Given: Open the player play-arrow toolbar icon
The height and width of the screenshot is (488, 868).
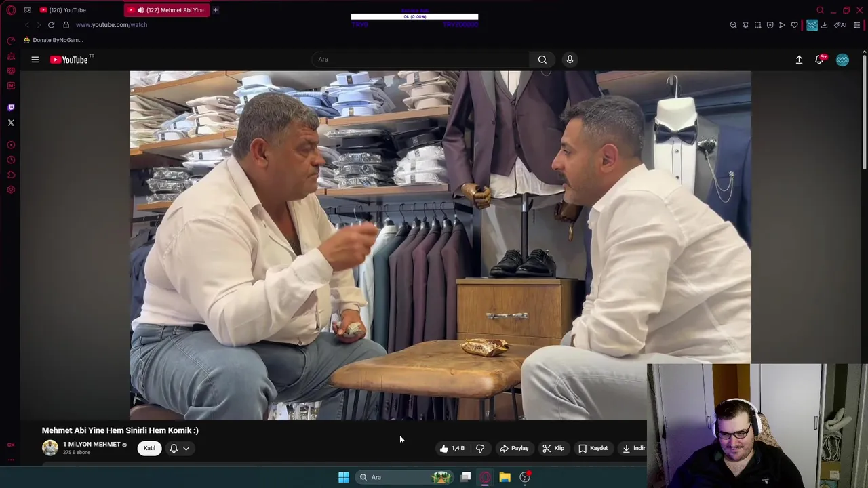Looking at the screenshot, I should 782,25.
